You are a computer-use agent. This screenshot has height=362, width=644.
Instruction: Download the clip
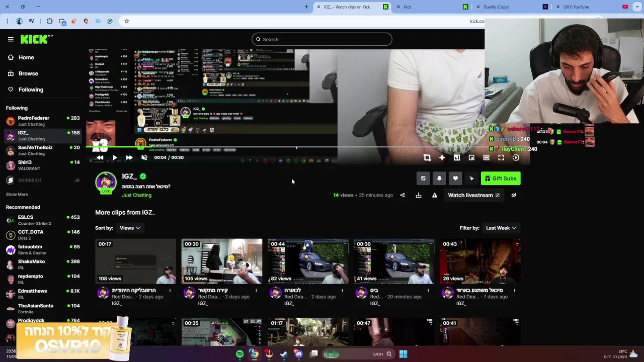(419, 195)
